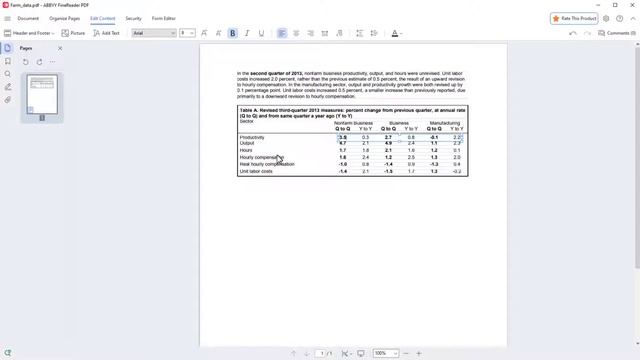Open more options in Pages panel
This screenshot has width=640, height=360.
coord(52,62)
